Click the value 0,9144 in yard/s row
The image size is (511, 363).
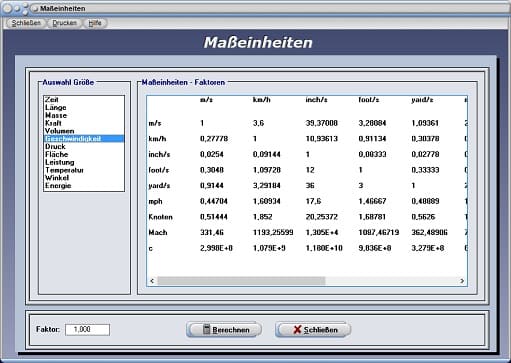(212, 186)
